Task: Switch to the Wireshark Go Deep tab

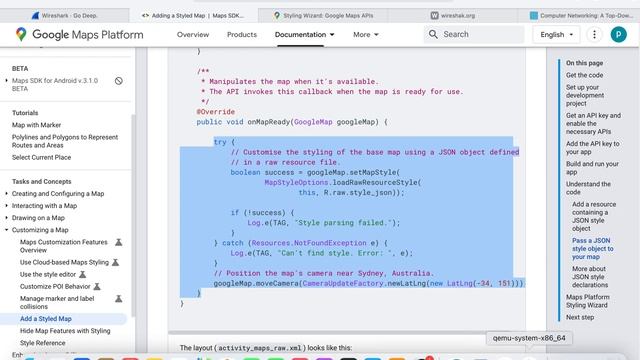Action: point(64,16)
